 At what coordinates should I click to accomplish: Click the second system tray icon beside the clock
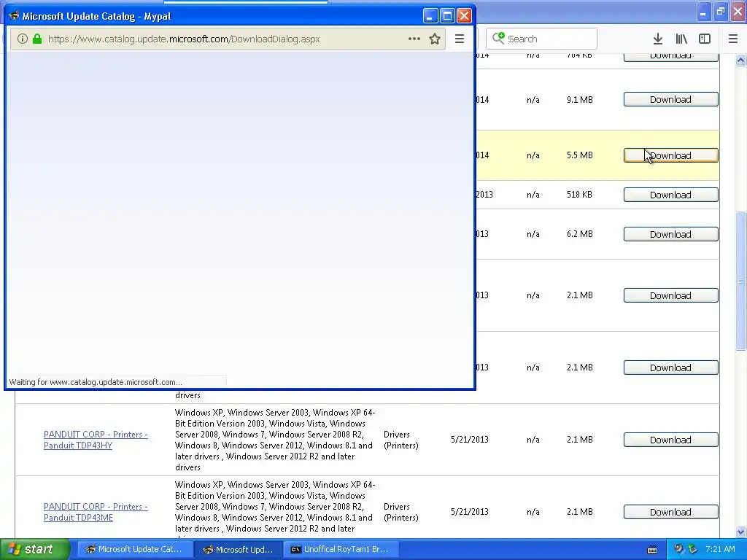coord(692,549)
